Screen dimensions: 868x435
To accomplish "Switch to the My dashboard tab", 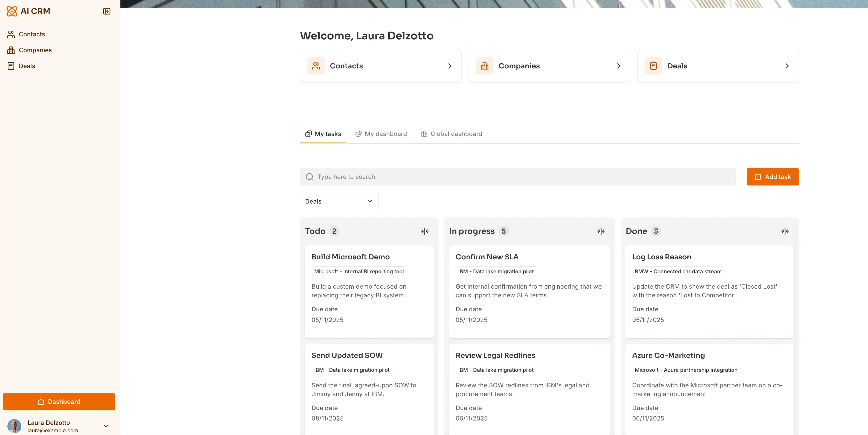I will [381, 134].
